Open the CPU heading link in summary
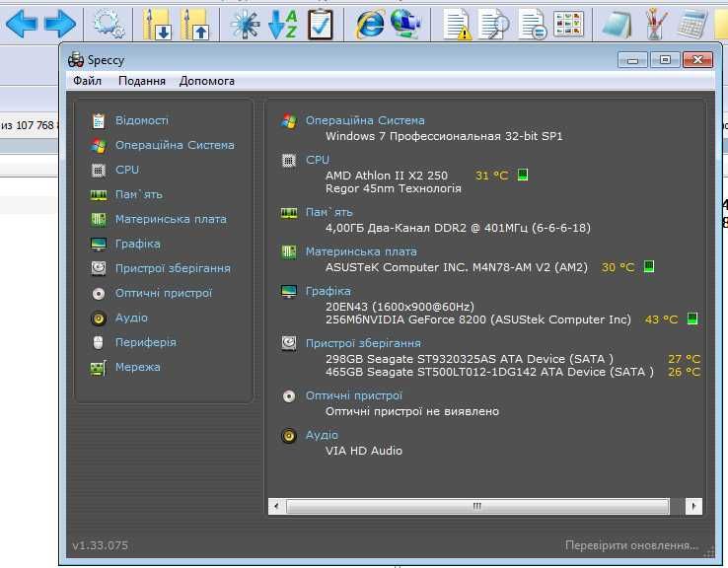This screenshot has width=728, height=568. coord(318,160)
